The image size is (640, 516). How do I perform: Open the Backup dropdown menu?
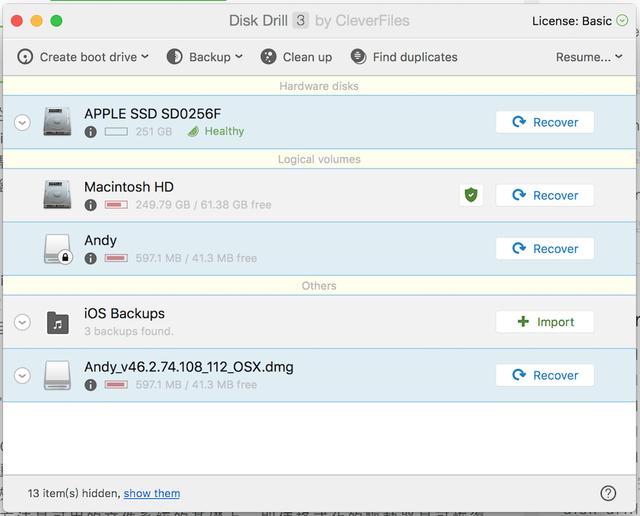click(x=205, y=57)
